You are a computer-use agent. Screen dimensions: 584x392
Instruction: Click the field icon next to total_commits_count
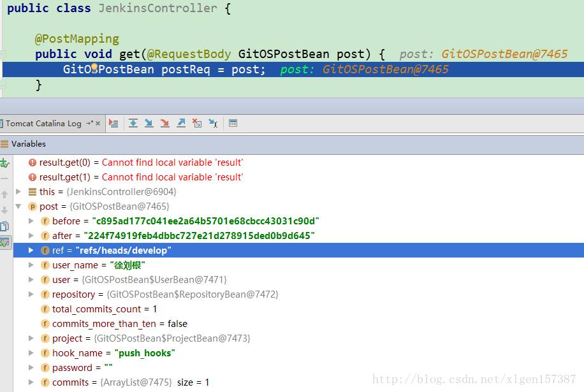45,309
